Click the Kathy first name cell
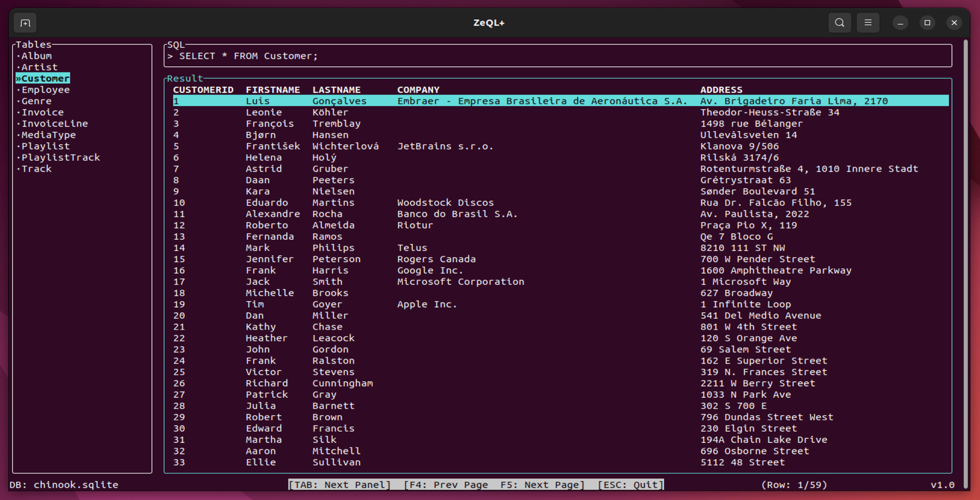 (x=260, y=327)
